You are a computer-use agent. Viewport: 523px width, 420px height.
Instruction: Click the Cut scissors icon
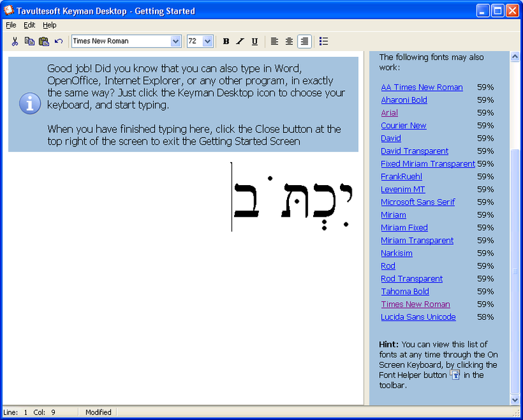[x=14, y=41]
